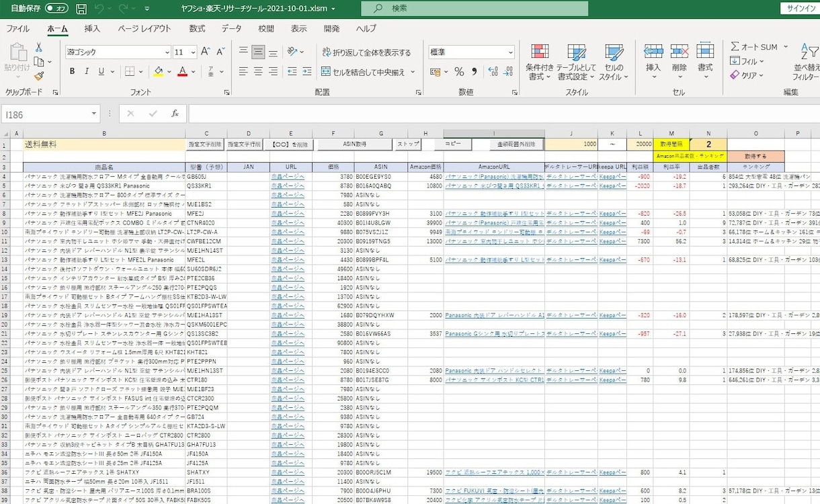Image resolution: width=820 pixels, height=504 pixels.
Task: Apply comma style number format
Action: tap(474, 71)
